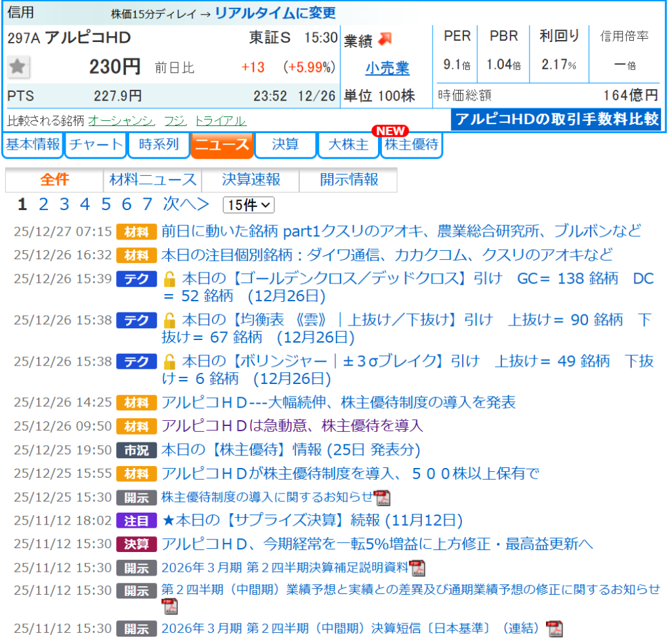Go to next page via 次へ>
Image resolution: width=672 pixels, height=638 pixels.
186,204
